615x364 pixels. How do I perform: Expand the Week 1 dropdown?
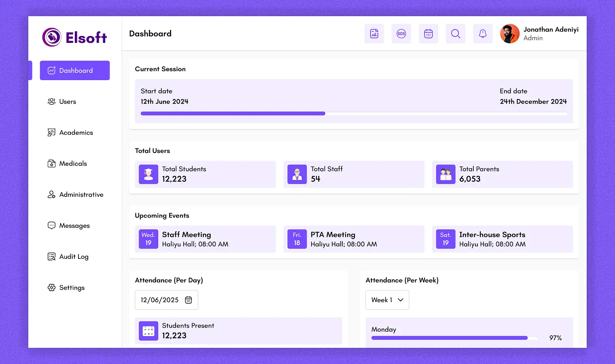(387, 300)
